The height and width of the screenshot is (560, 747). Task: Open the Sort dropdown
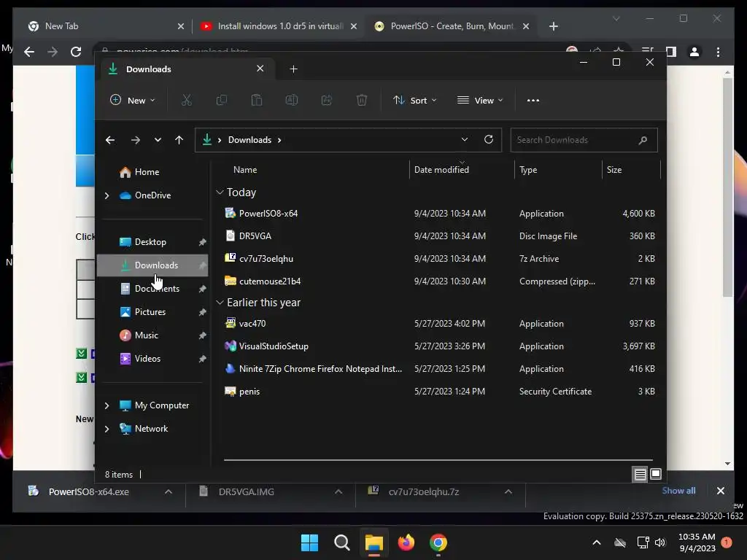pos(414,101)
